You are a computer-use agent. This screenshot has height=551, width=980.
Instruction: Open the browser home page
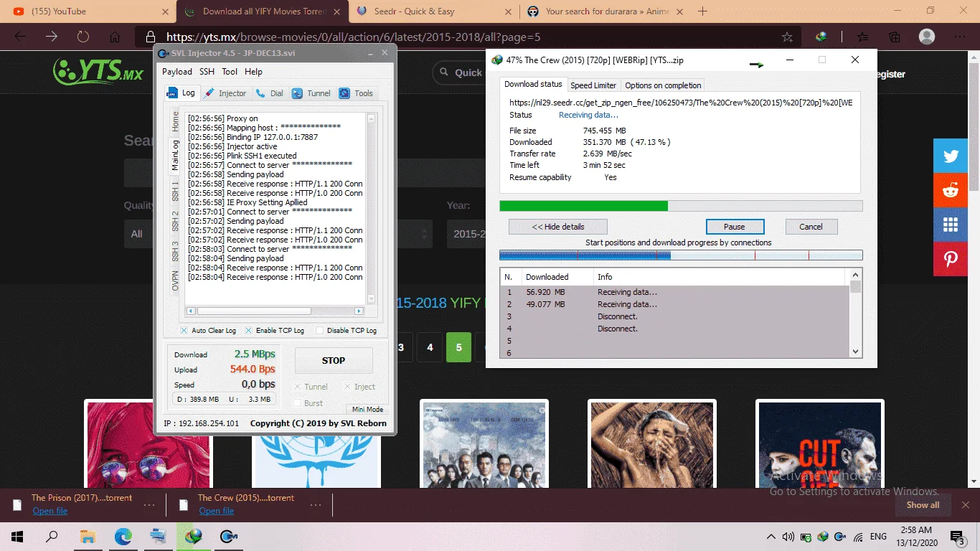(x=115, y=37)
